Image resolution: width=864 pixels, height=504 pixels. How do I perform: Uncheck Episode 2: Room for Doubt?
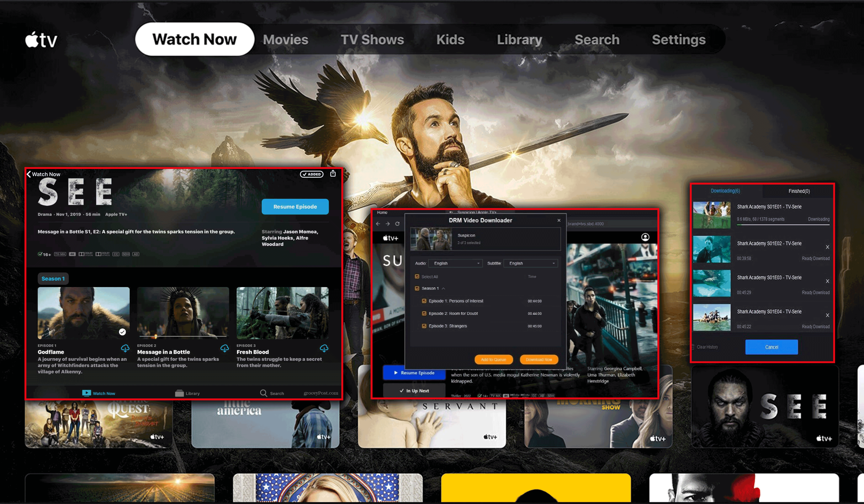(424, 313)
